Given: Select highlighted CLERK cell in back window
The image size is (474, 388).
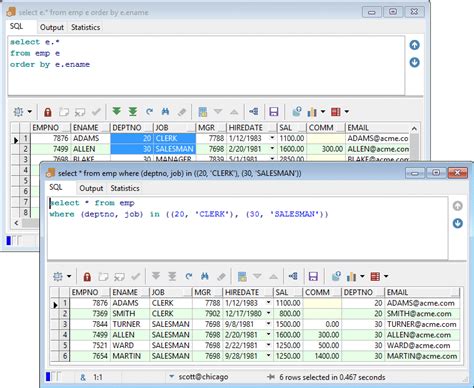Looking at the screenshot, I should coord(175,138).
